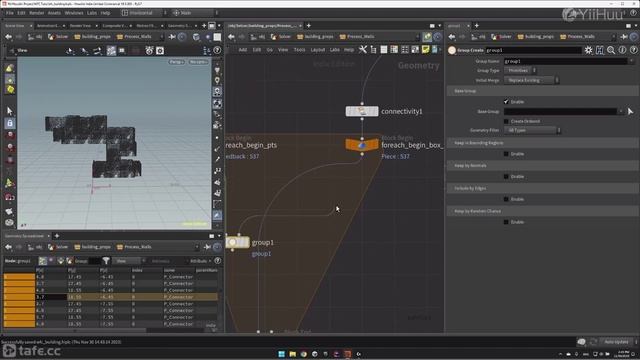This screenshot has height=360, width=640.
Task: Activate the viewport lock tool icon
Action: coord(10,123)
